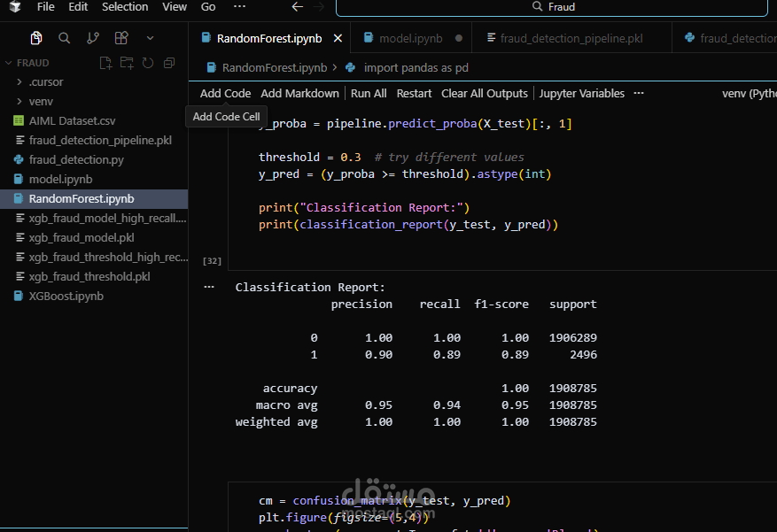Restart the notebook kernel
Screen dimensions: 777x532
[414, 94]
